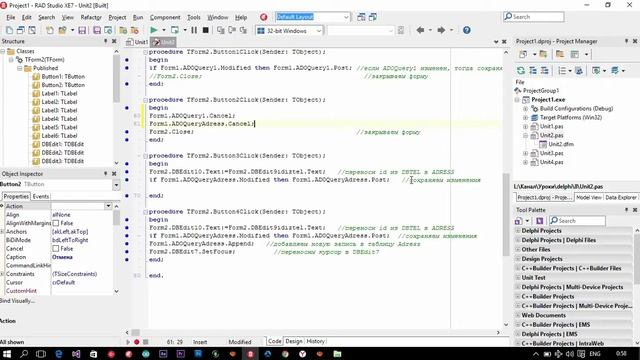Expand Target Platforms (Win32) node
The image size is (640, 360).
tap(526, 118)
